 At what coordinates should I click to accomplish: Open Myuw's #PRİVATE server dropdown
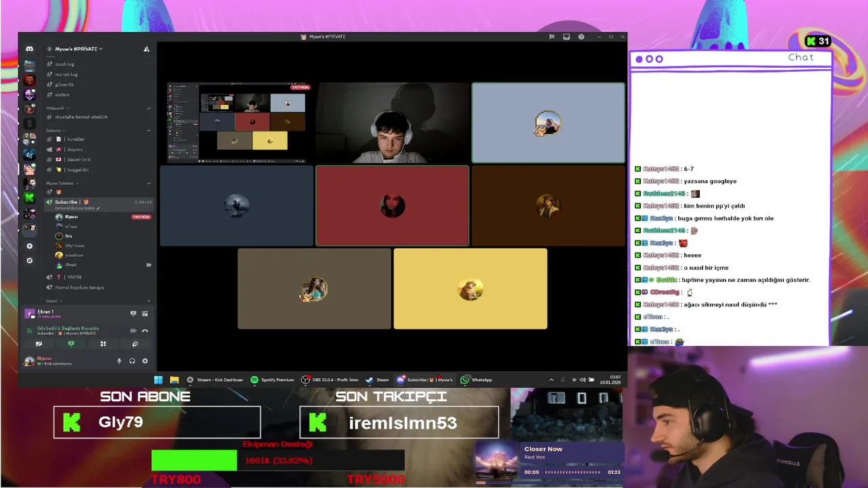click(79, 49)
